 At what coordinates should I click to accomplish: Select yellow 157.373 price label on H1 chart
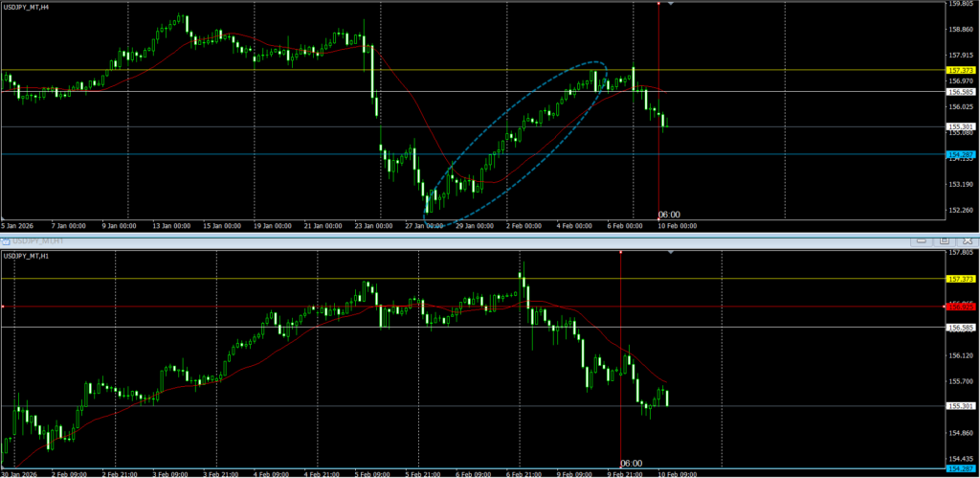pos(960,279)
